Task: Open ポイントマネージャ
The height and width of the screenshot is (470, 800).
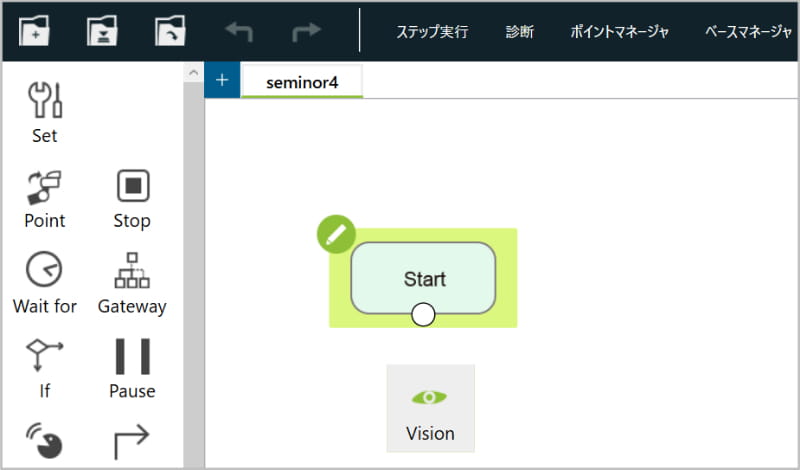Action: [x=619, y=32]
